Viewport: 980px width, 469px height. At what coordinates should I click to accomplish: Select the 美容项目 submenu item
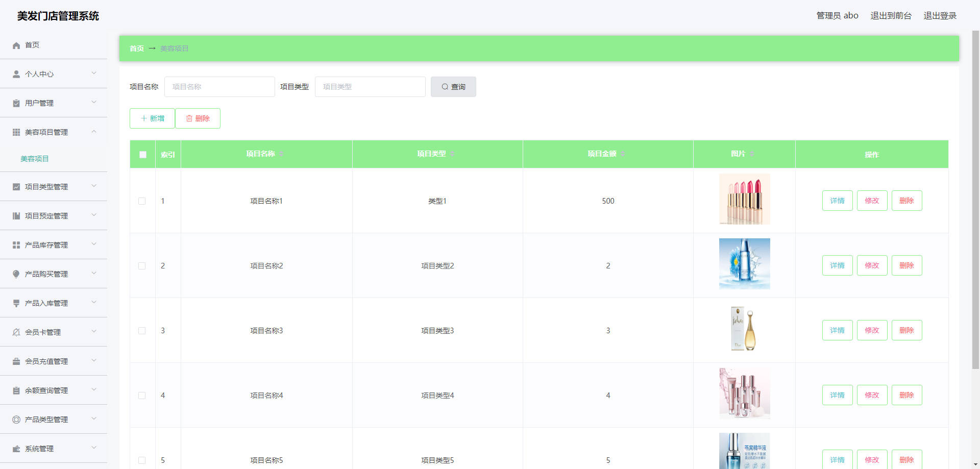(x=54, y=159)
